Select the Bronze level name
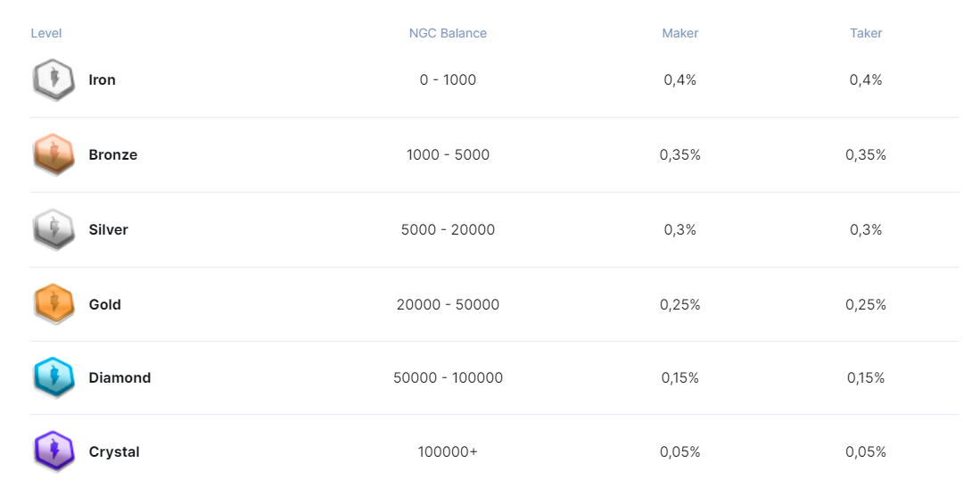 (113, 155)
